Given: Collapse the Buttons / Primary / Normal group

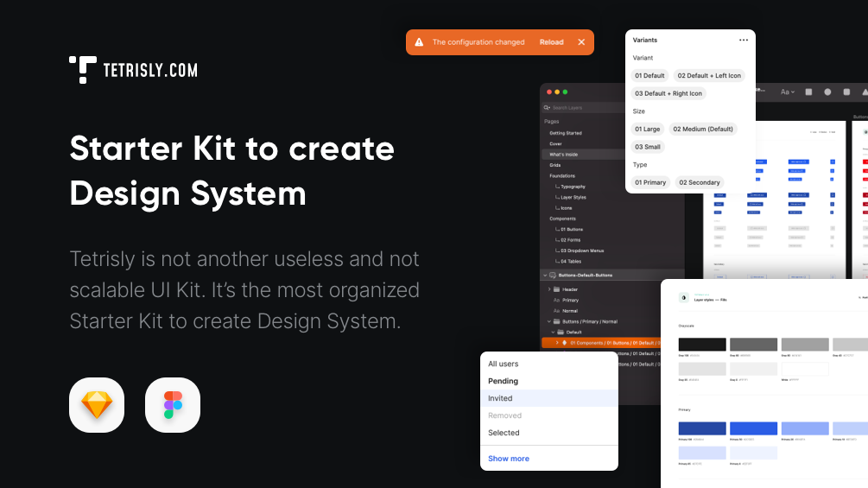Looking at the screenshot, I should tap(549, 321).
